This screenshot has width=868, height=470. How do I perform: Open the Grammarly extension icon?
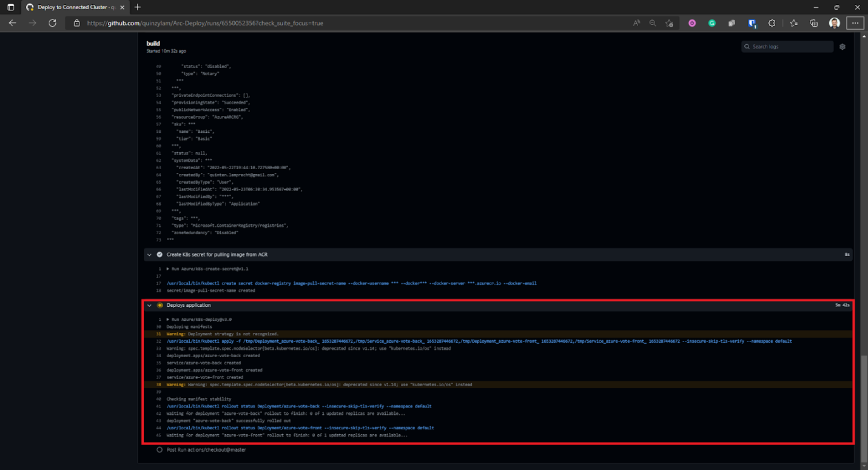[x=712, y=23]
